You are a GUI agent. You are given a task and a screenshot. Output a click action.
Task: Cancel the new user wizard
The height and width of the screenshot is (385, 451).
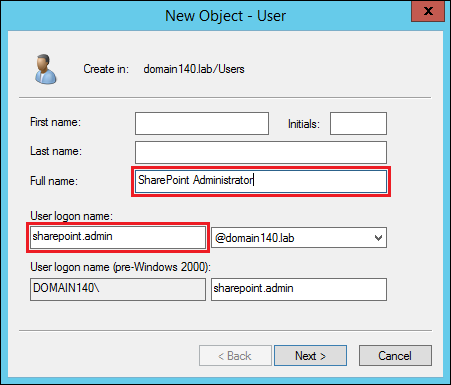point(395,356)
